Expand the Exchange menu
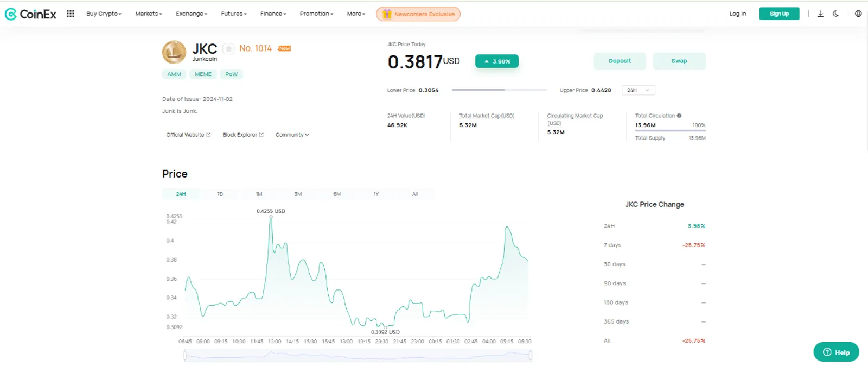This screenshot has width=868, height=385. coord(192,14)
